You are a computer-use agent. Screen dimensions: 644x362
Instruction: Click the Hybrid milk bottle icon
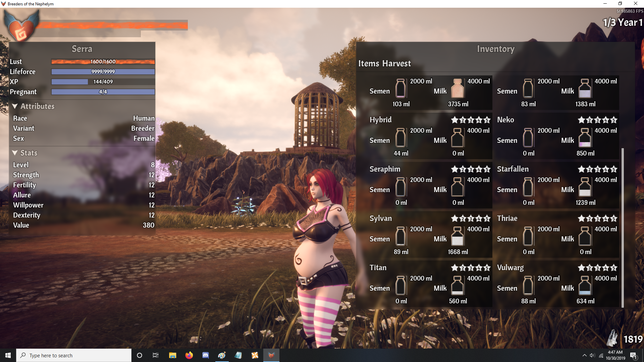(457, 137)
